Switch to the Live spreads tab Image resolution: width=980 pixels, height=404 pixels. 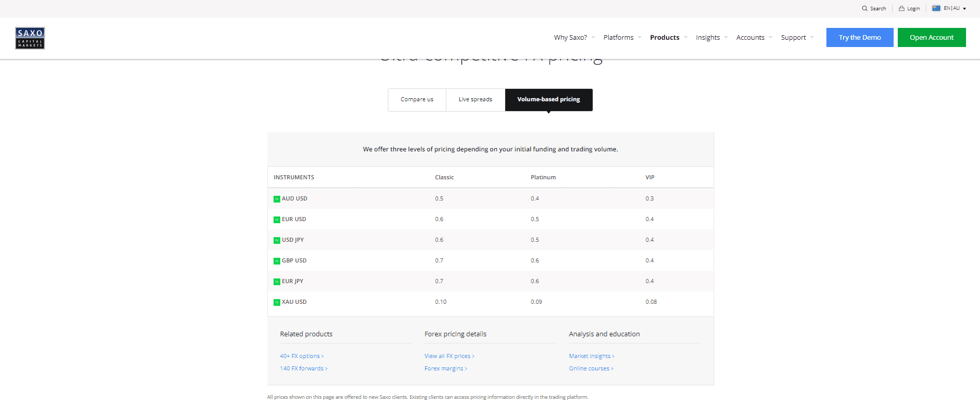[x=475, y=100]
